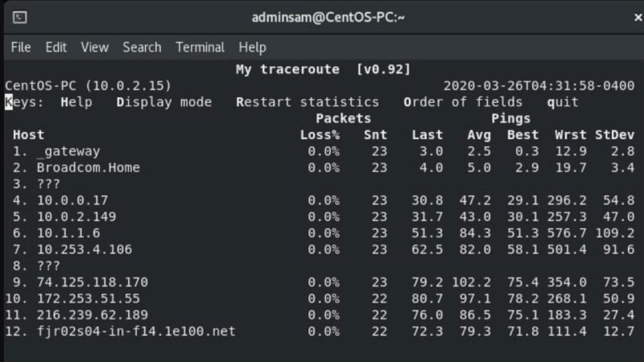Click the 10.253.4.106 hop entry
Viewport: 644px width, 362px height.
coord(85,249)
